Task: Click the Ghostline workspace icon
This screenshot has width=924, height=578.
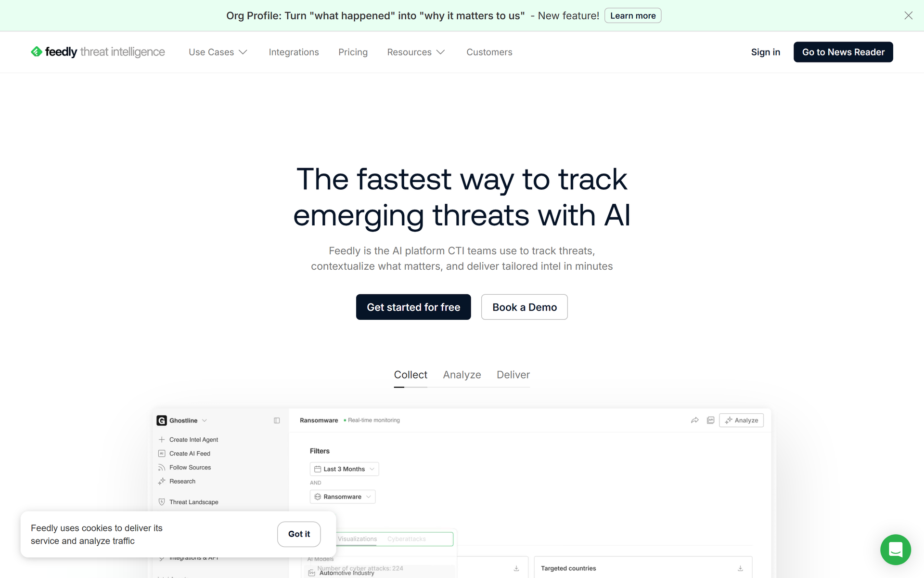Action: click(162, 420)
